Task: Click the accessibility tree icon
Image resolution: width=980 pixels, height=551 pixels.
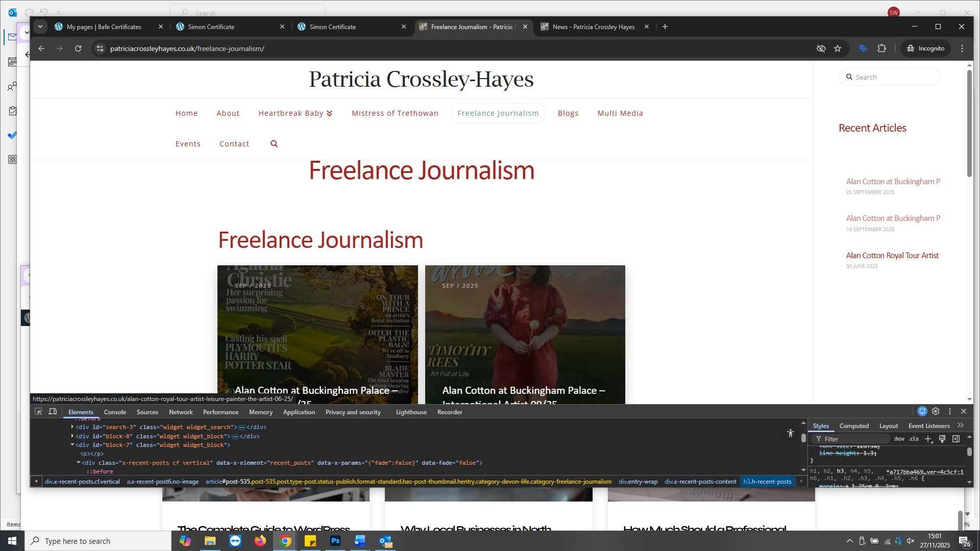Action: [x=790, y=433]
